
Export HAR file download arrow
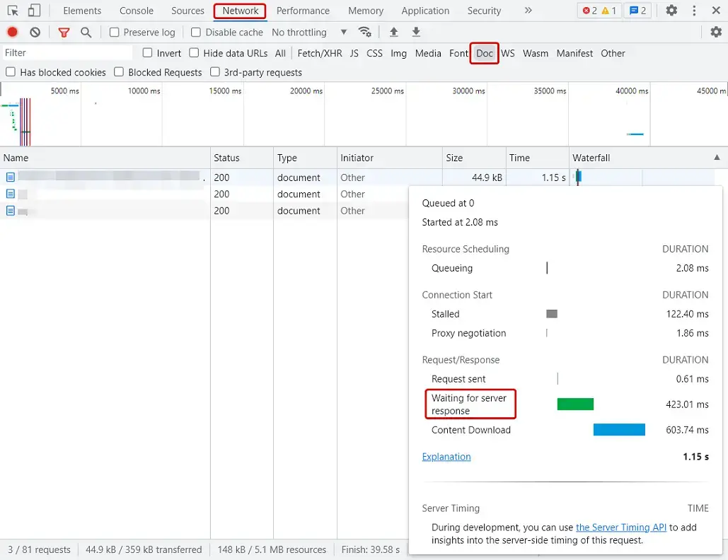(416, 32)
